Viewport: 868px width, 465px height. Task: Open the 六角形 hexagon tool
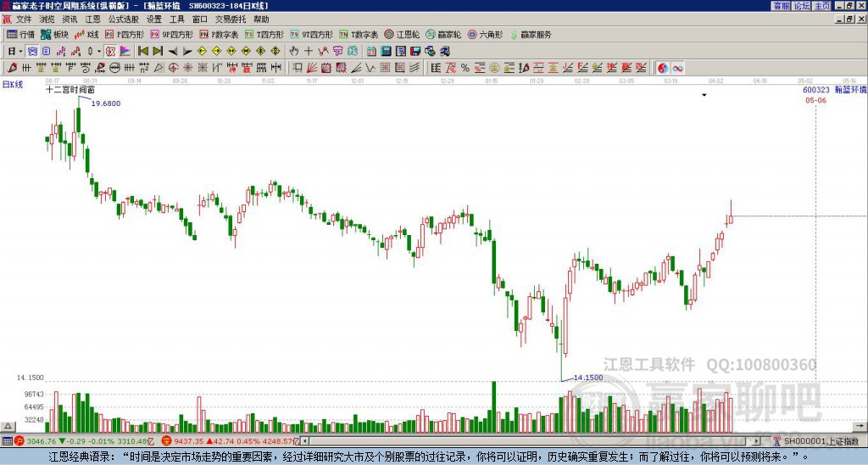tap(486, 34)
